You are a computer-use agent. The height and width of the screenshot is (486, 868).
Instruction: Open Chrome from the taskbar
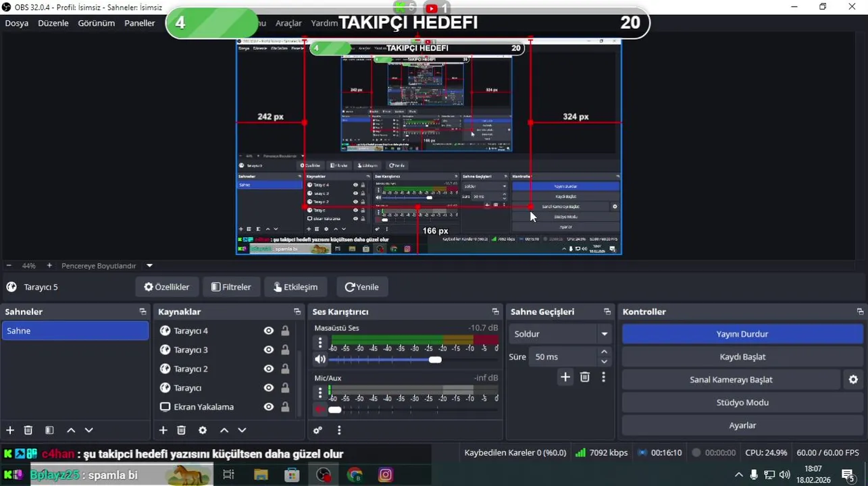pos(355,475)
